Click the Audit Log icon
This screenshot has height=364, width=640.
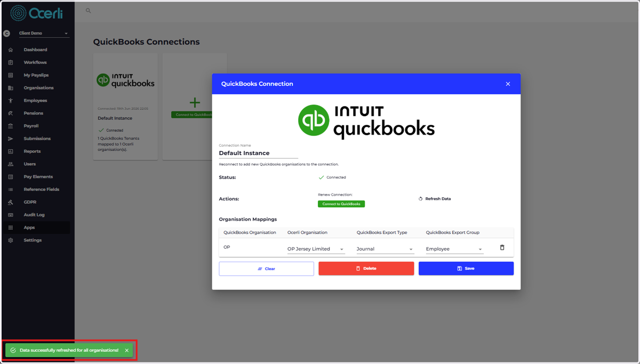click(11, 215)
